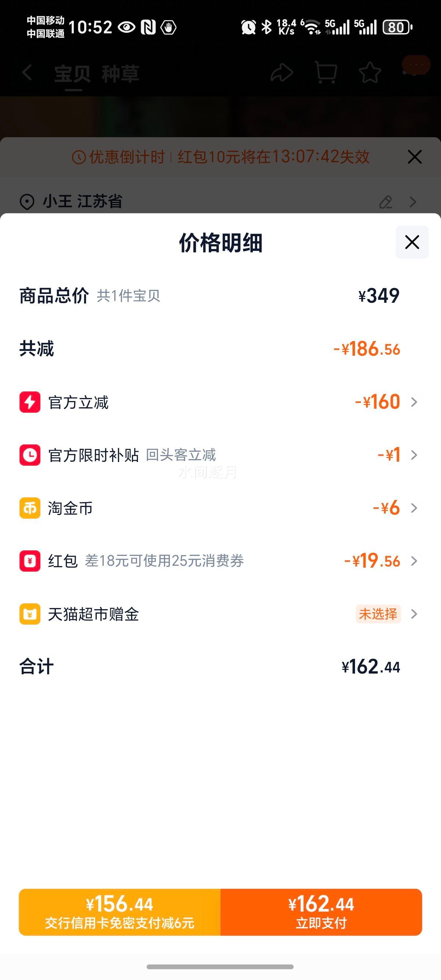Expand 官方限时补贴 -¥1 chevron

click(414, 455)
